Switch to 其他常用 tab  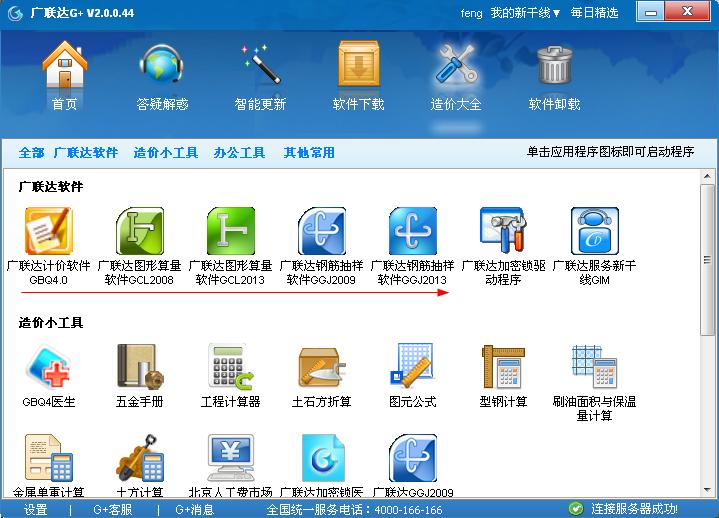[309, 153]
